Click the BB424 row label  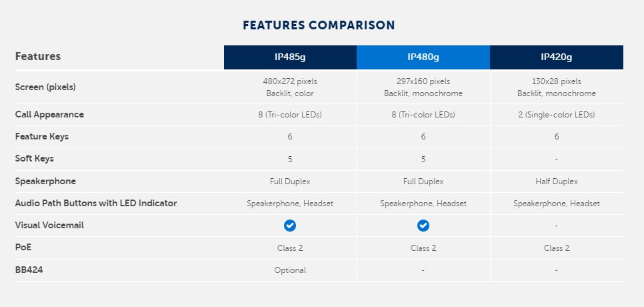(x=29, y=270)
